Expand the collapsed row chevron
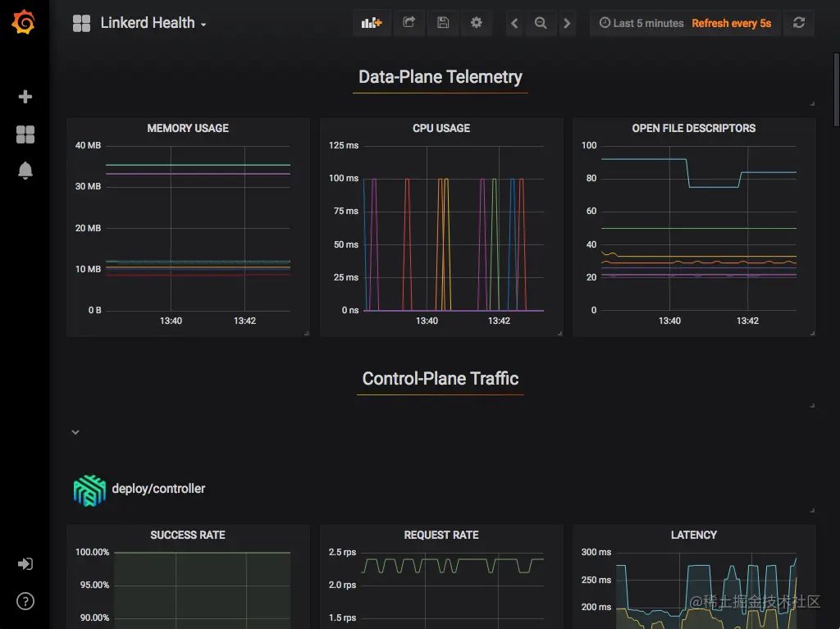 (75, 431)
